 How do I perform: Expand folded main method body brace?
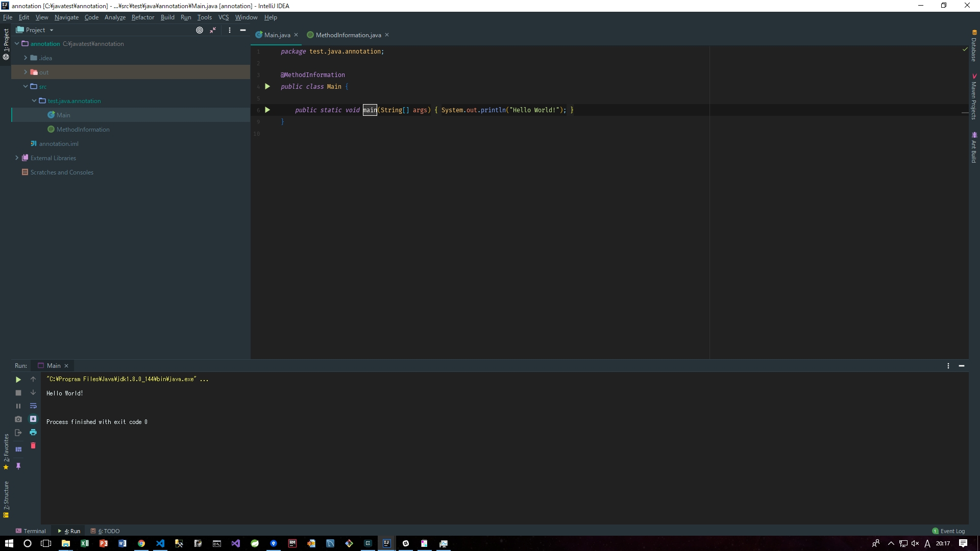436,110
